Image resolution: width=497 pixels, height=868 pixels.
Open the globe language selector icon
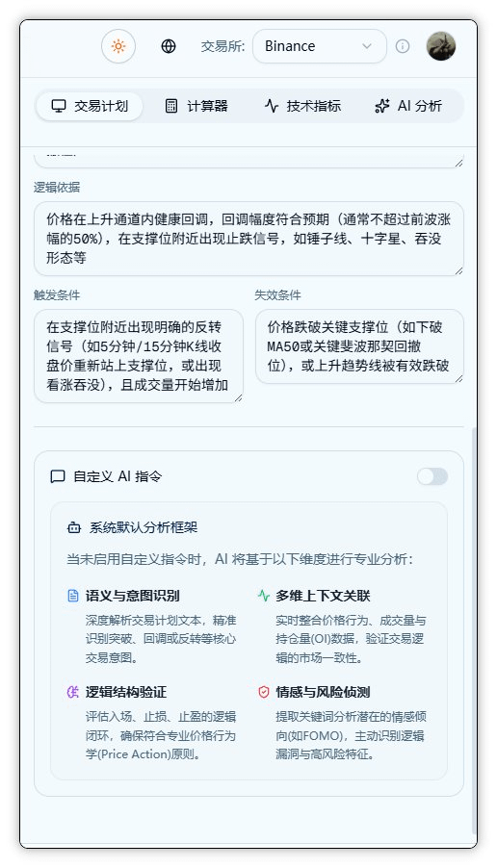(169, 46)
